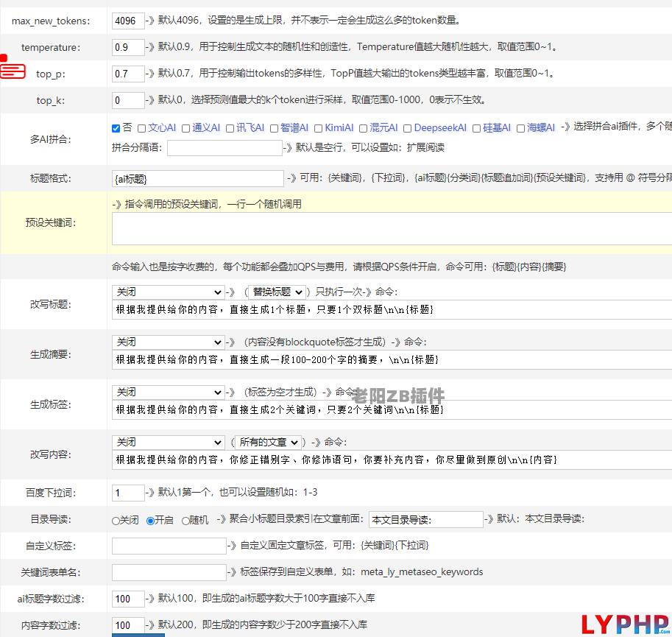Edit the 改写标题 command text field
The height and width of the screenshot is (637, 672).
click(392, 309)
